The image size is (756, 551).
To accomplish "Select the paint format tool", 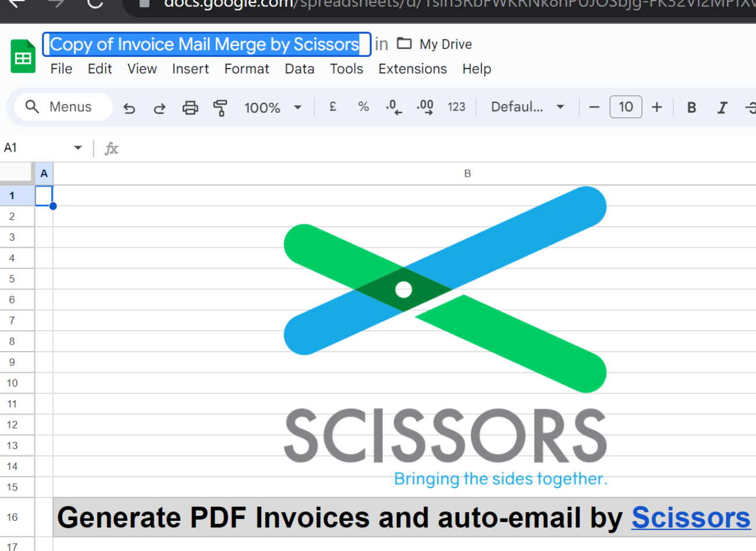I will pyautogui.click(x=220, y=108).
